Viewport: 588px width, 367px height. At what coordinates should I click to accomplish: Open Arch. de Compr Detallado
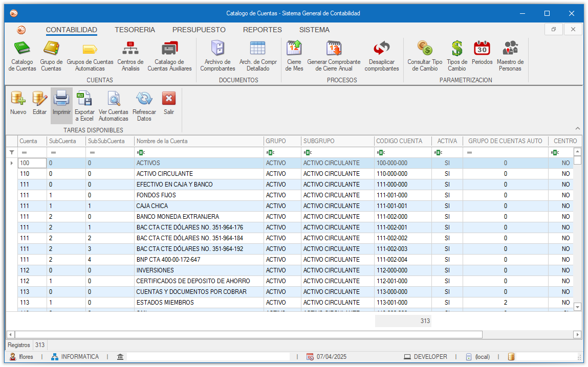coord(258,56)
